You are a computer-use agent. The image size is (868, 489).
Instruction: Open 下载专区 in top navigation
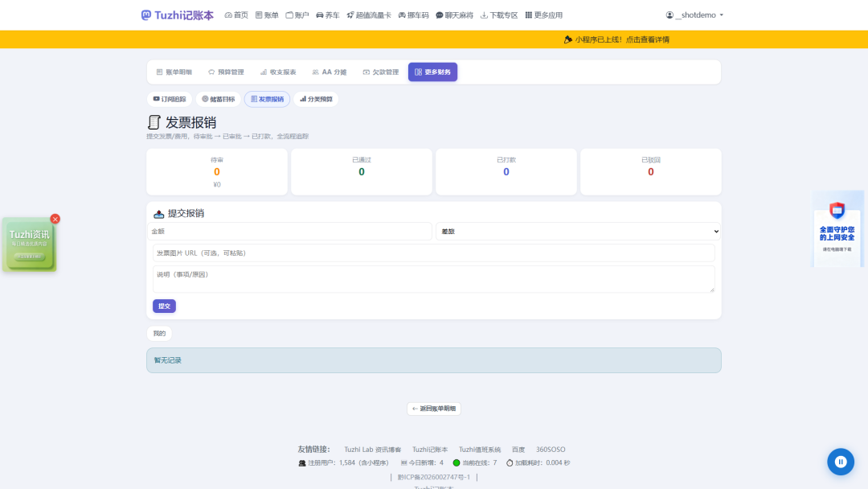pos(499,15)
